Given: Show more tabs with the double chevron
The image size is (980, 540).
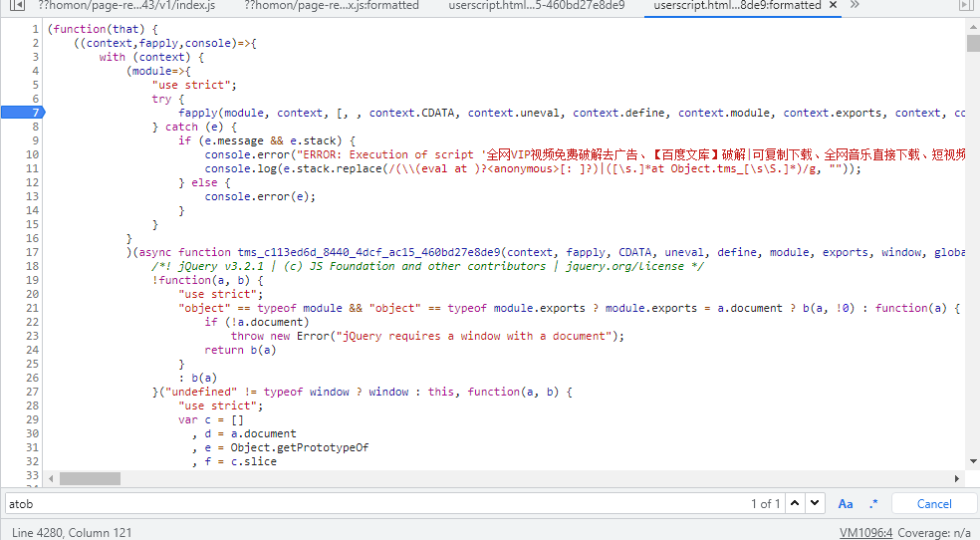Looking at the screenshot, I should point(855,6).
